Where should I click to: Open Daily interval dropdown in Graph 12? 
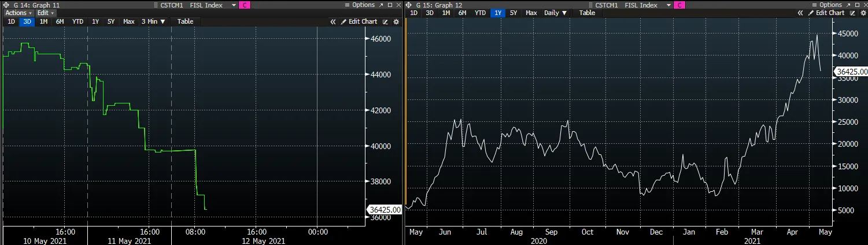(x=556, y=13)
